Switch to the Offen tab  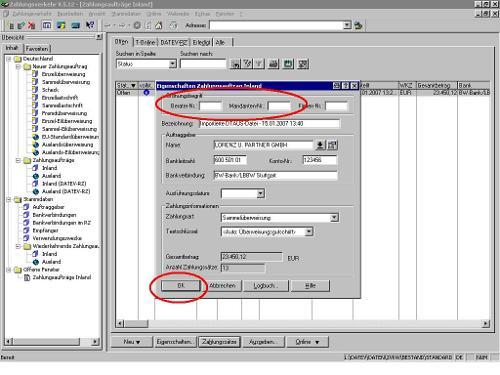click(x=122, y=42)
